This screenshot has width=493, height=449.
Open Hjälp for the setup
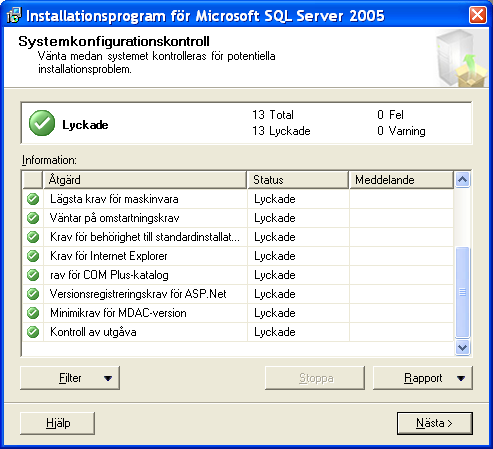[x=58, y=423]
